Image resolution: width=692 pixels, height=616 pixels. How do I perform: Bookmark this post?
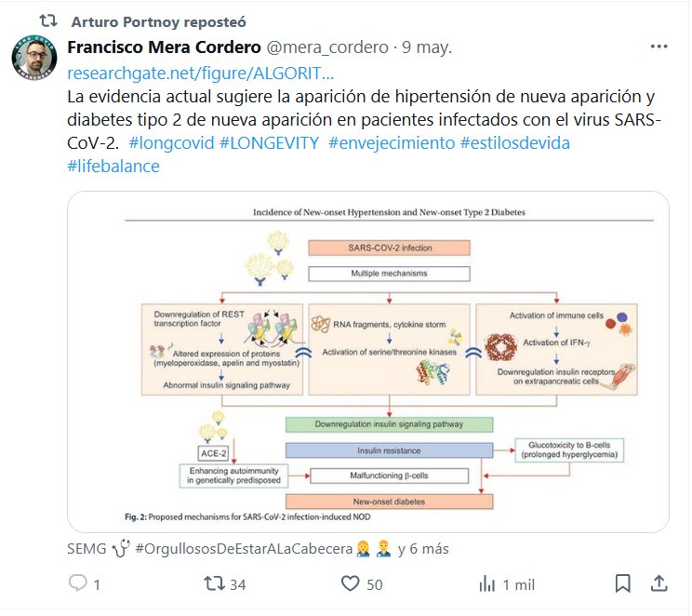(623, 584)
